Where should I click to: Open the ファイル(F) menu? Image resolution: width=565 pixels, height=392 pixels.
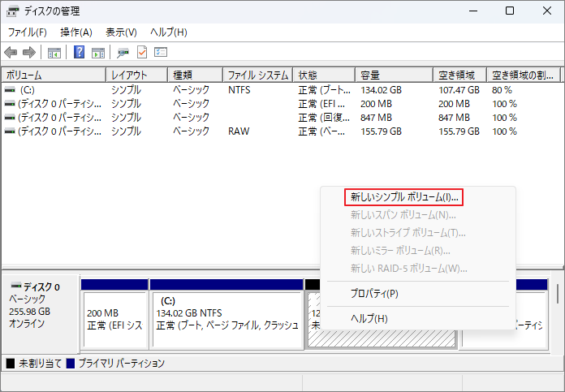coord(28,32)
